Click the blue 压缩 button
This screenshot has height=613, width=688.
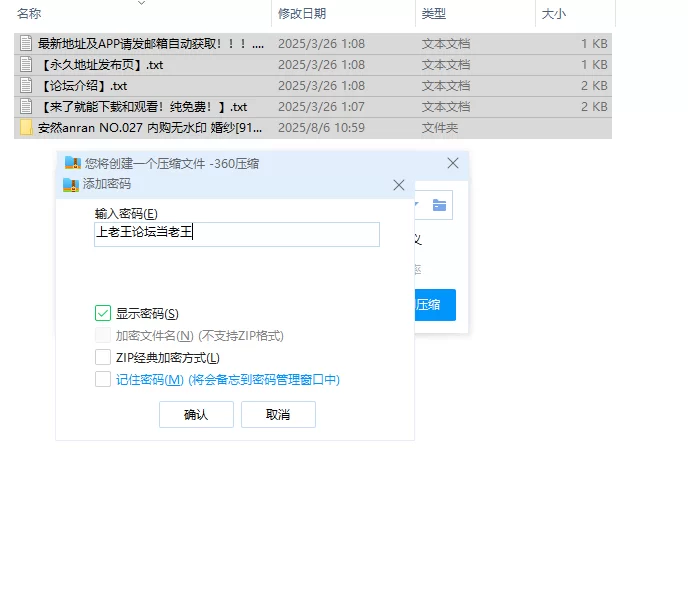(x=435, y=305)
